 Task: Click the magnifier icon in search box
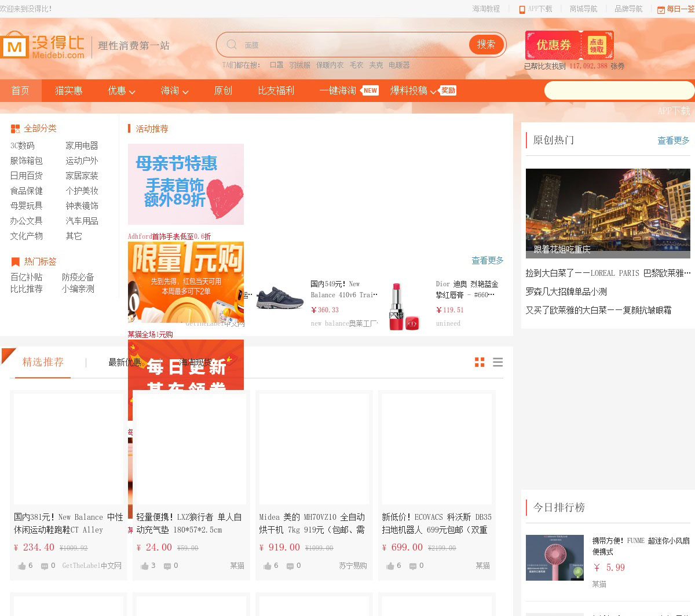[232, 45]
